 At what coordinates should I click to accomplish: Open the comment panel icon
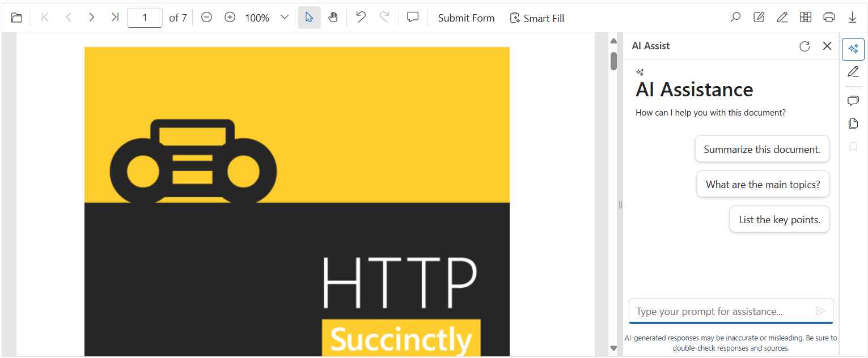(x=412, y=17)
